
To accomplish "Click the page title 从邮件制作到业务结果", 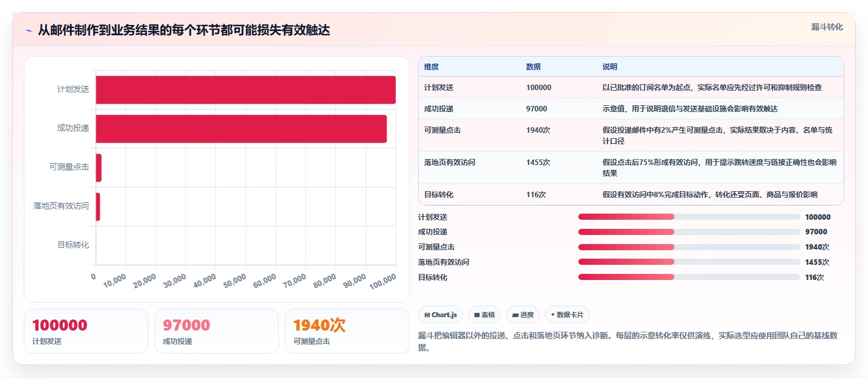I will click(184, 30).
